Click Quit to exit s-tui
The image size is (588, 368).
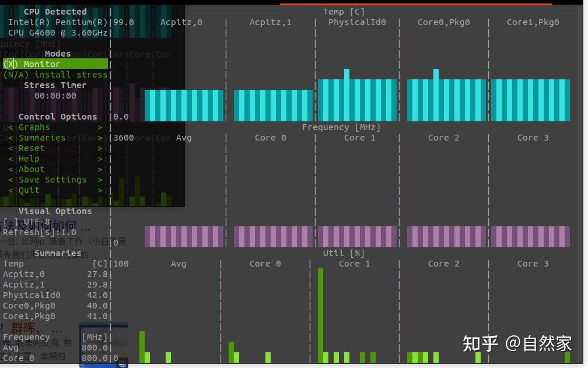click(29, 190)
